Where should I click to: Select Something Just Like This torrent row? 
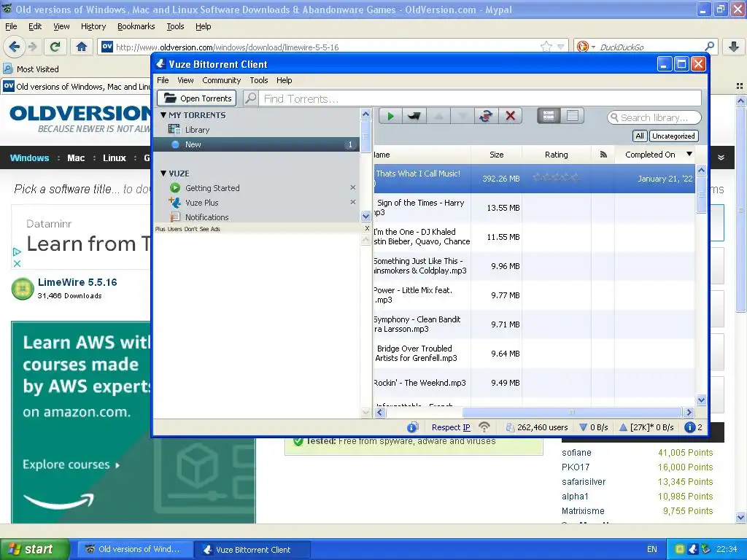click(533, 265)
